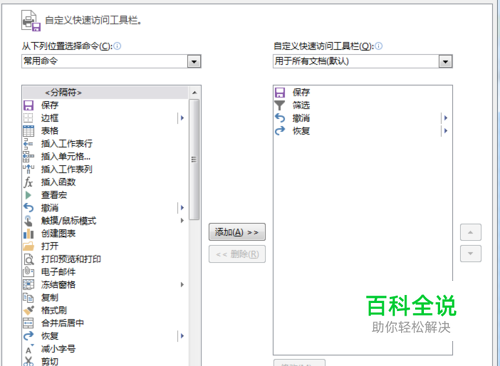Select the Create Chart (创建图表) icon
The image size is (500, 366).
[x=28, y=233]
